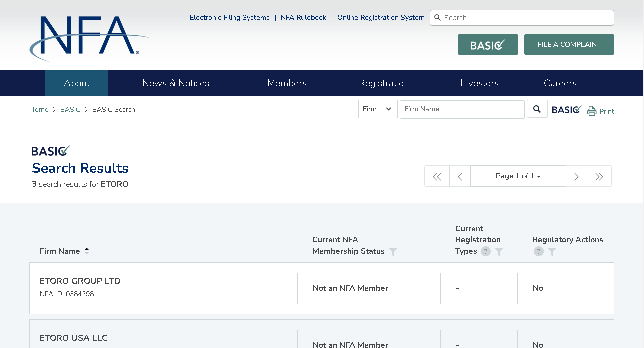Open help for Regulatory Actions
Screen dimensions: 644x348
[x=538, y=251]
